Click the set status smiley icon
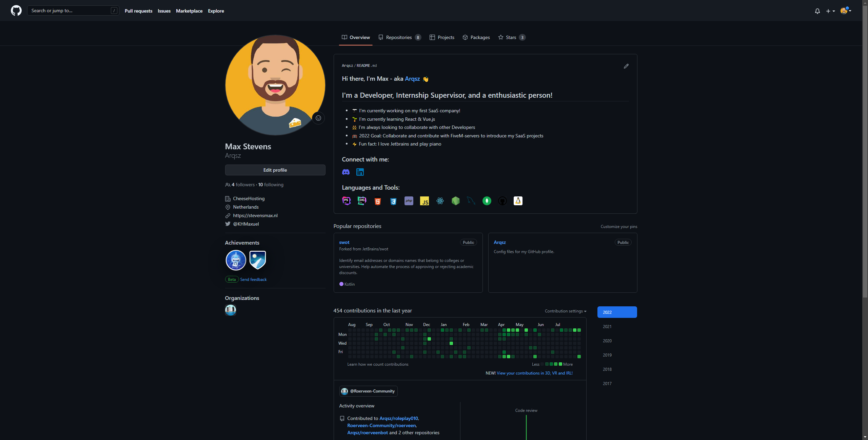The width and height of the screenshot is (868, 440). pos(318,118)
